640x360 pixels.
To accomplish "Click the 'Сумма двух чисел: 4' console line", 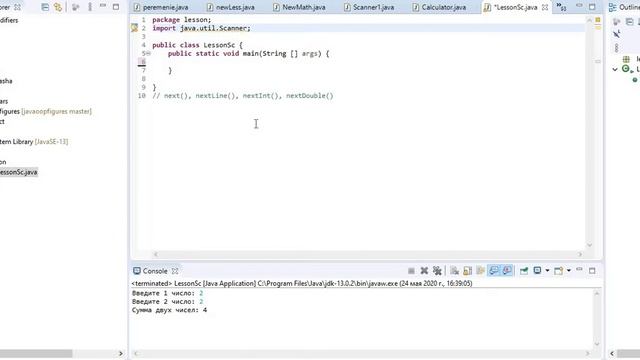I will pyautogui.click(x=169, y=310).
